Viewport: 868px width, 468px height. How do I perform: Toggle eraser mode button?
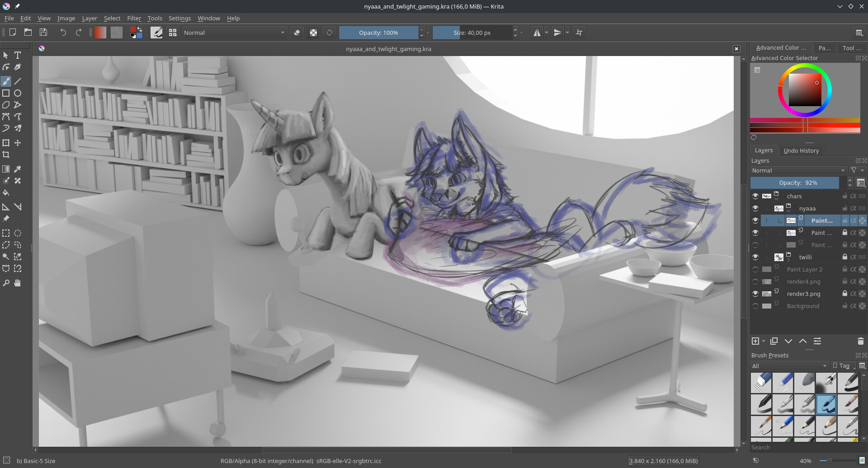(297, 33)
